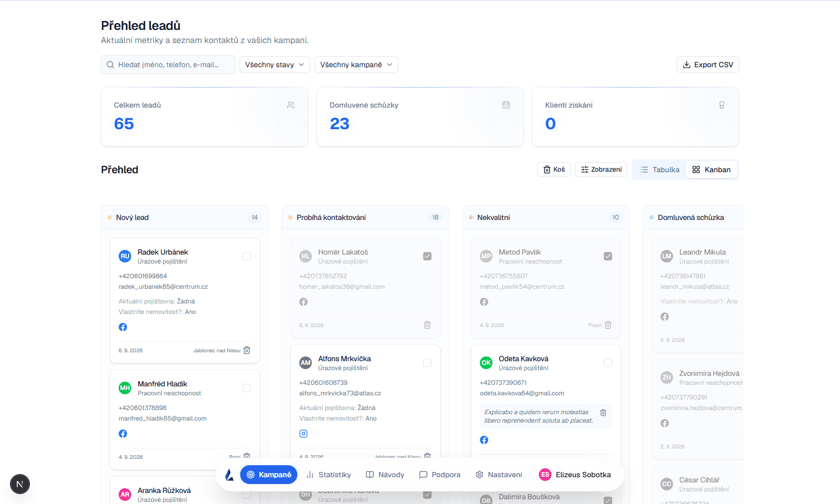This screenshot has height=504, width=840.
Task: Delete Metod Pavlík lead via trash icon
Action: point(608,325)
